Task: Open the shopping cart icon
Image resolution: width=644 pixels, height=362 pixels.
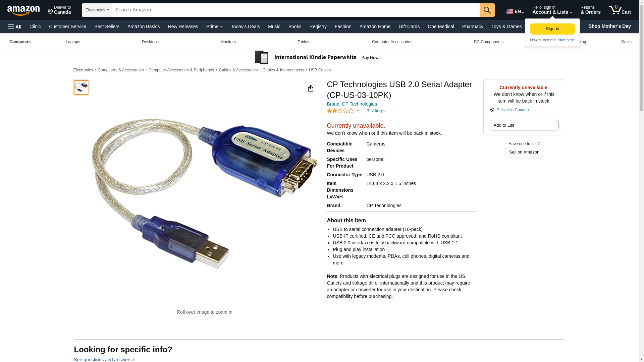Action: coord(620,10)
